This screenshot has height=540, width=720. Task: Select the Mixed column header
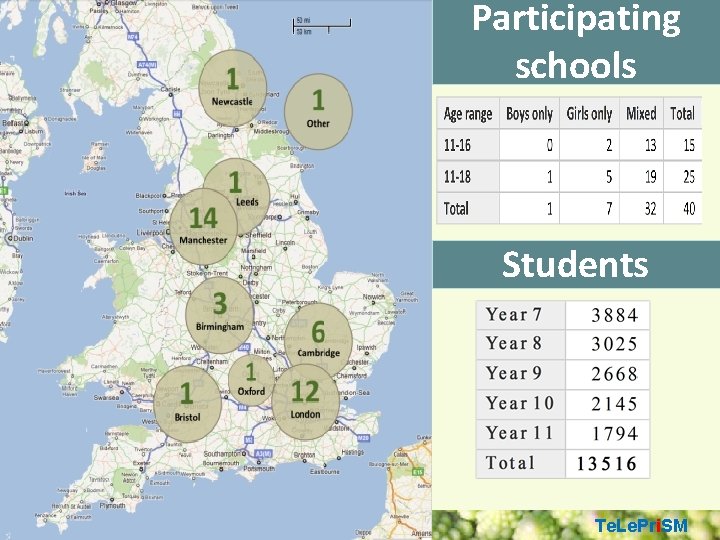coord(641,113)
